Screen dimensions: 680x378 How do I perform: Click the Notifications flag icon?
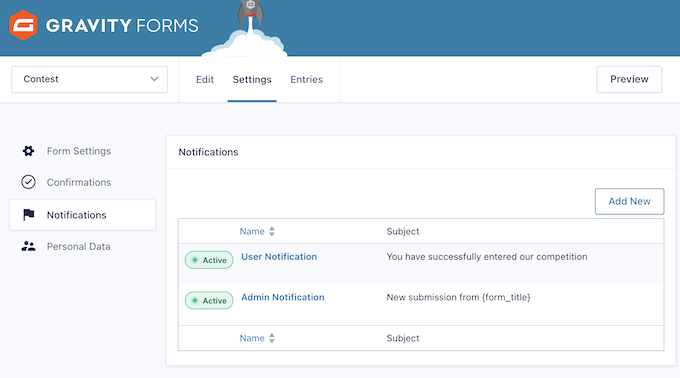pos(29,215)
